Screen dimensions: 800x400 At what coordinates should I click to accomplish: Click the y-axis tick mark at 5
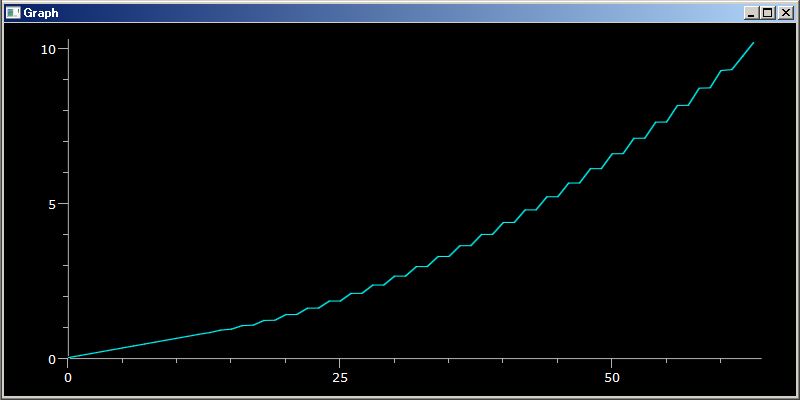63,204
